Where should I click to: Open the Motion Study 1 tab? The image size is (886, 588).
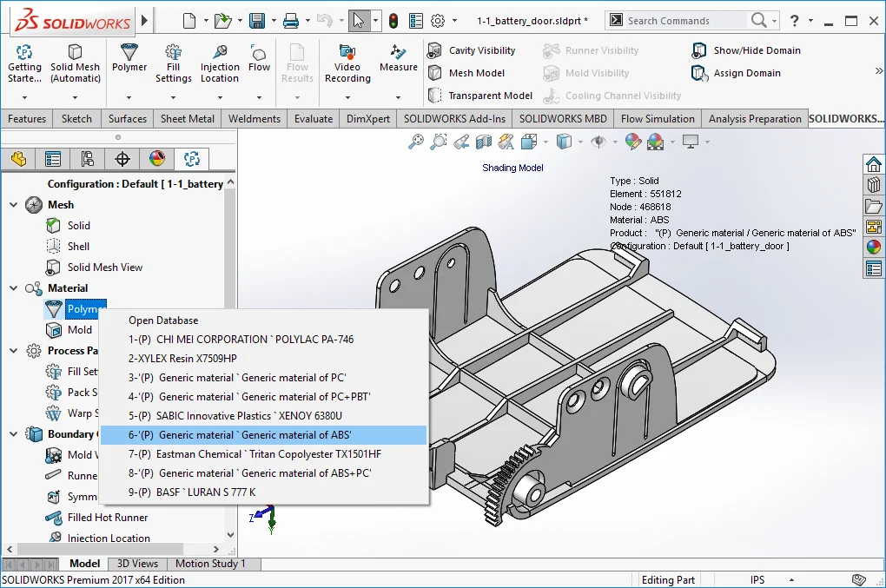tap(210, 564)
